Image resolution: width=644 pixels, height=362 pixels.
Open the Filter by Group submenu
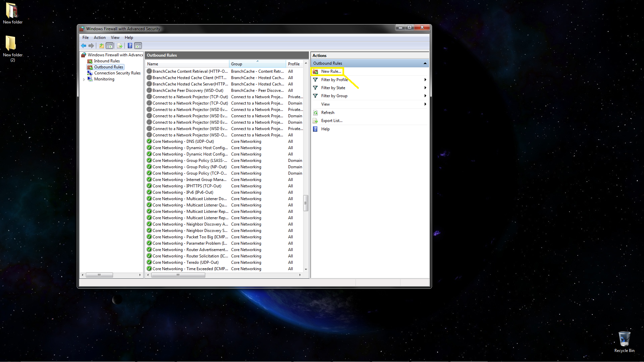pyautogui.click(x=334, y=96)
